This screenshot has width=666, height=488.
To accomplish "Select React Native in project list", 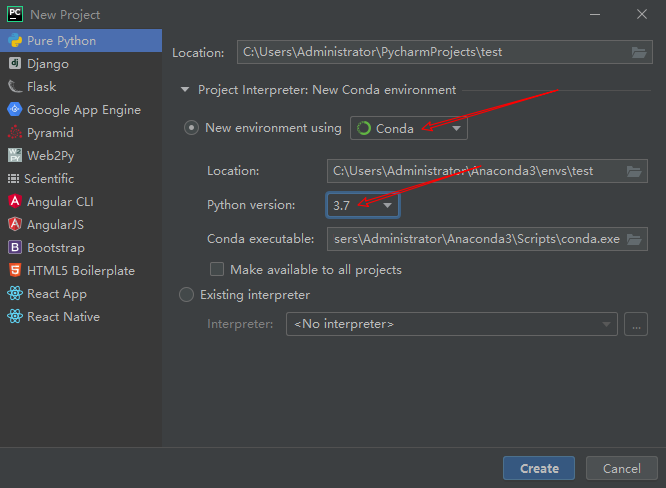I will coord(81,317).
